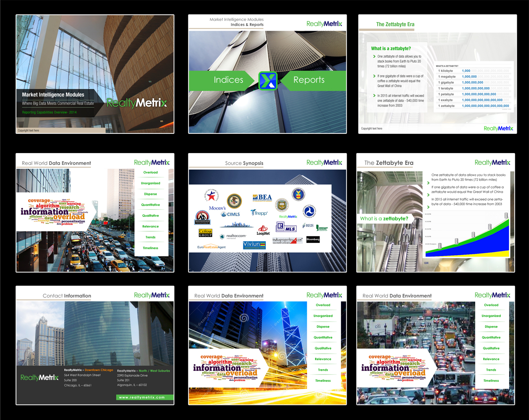Select the Viviun International Property Listings logo

click(254, 245)
